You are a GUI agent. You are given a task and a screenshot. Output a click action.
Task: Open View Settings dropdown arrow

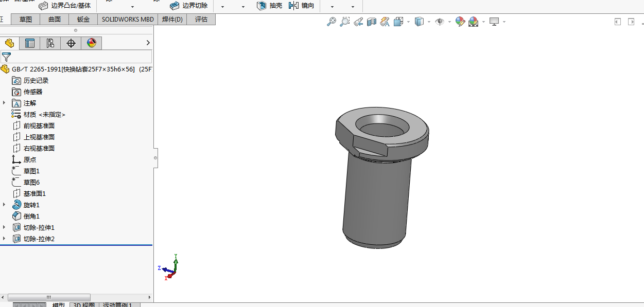coord(504,22)
